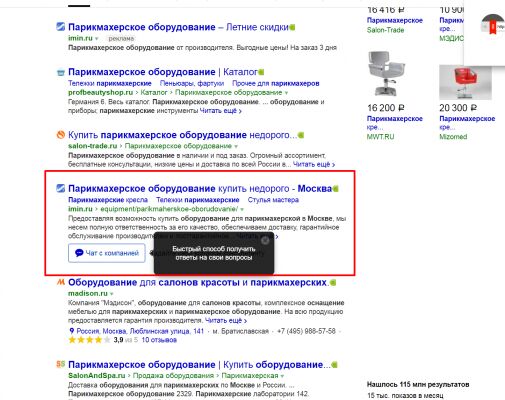Screen dimensions: 505x400
Task: Open product link under 16 416 ₽ price
Action: pos(395,20)
